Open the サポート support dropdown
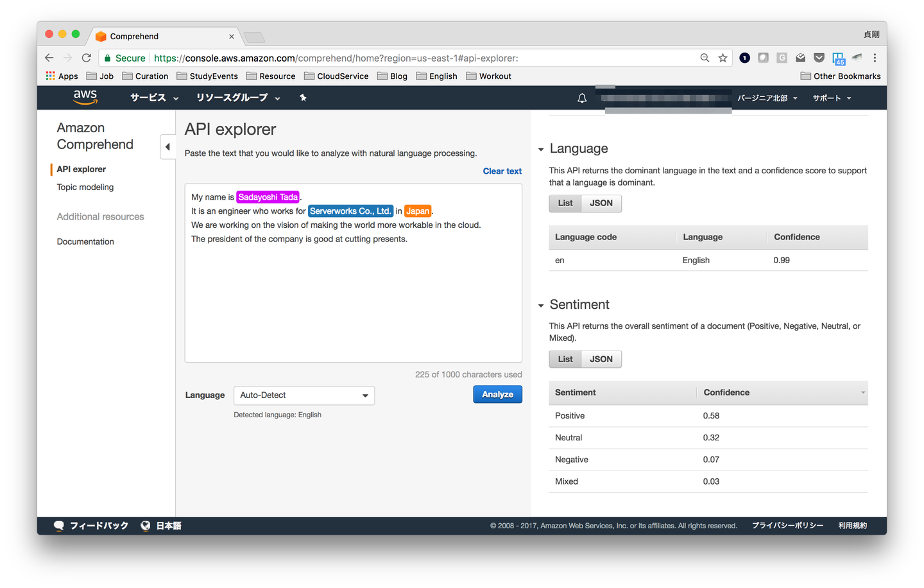This screenshot has height=588, width=924. (832, 98)
